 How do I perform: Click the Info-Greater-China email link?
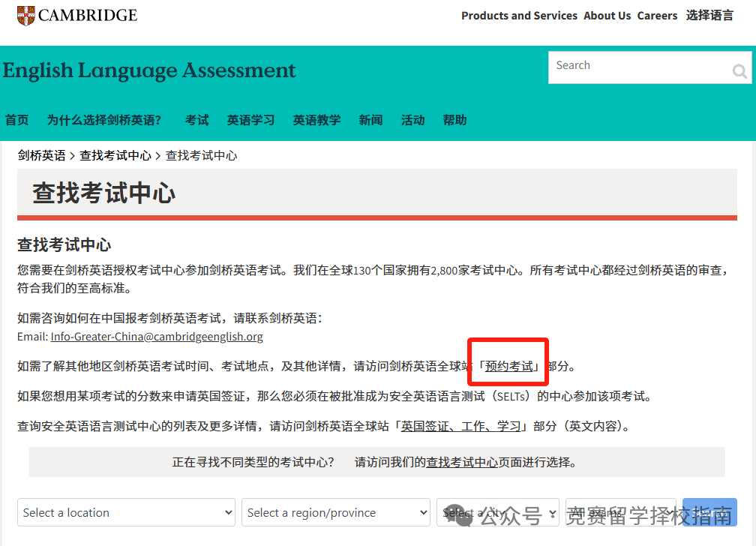pos(157,337)
